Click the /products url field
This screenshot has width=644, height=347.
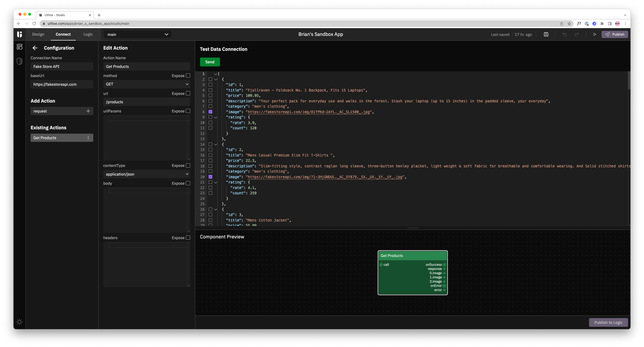pyautogui.click(x=147, y=102)
